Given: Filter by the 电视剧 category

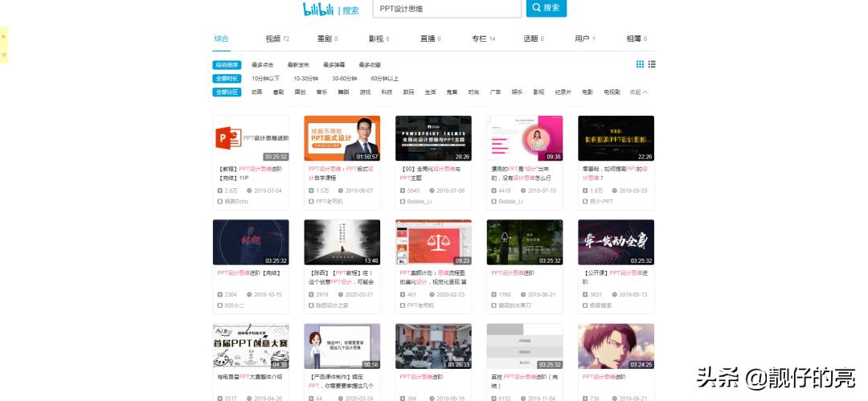Looking at the screenshot, I should click(x=612, y=92).
